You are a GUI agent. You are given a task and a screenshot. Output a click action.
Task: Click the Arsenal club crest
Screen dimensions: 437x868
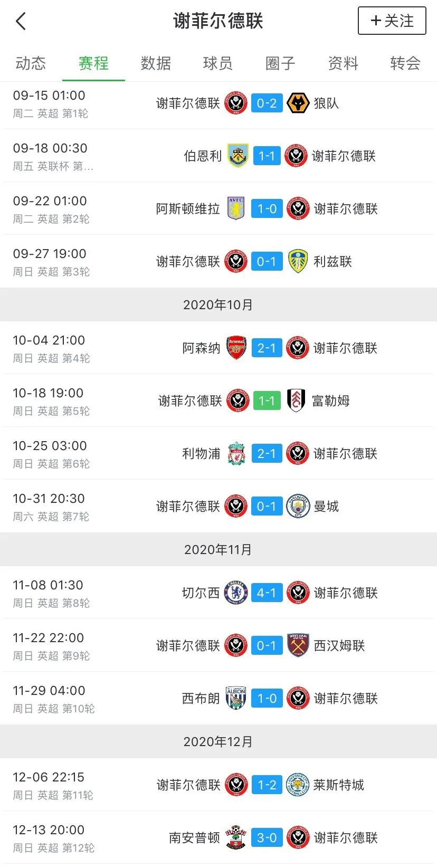[x=236, y=348]
